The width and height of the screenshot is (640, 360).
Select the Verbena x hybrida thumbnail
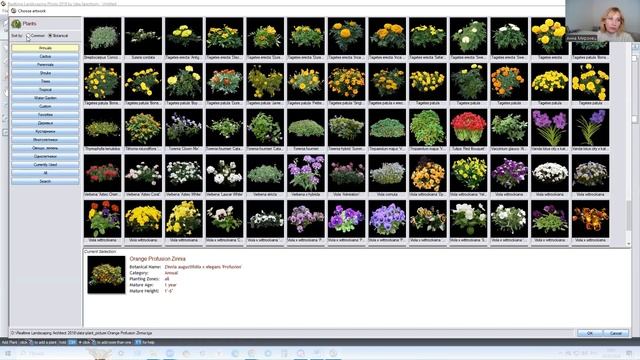[306, 173]
